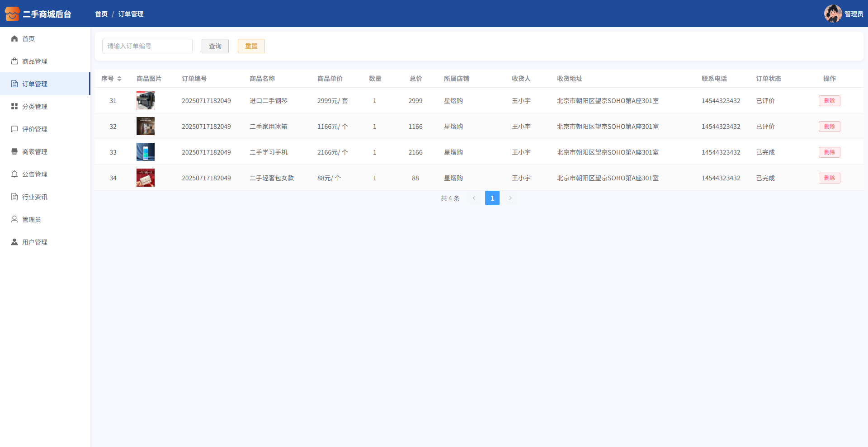Click the home icon in sidebar
Screen dimensions: 868x447
pos(14,38)
